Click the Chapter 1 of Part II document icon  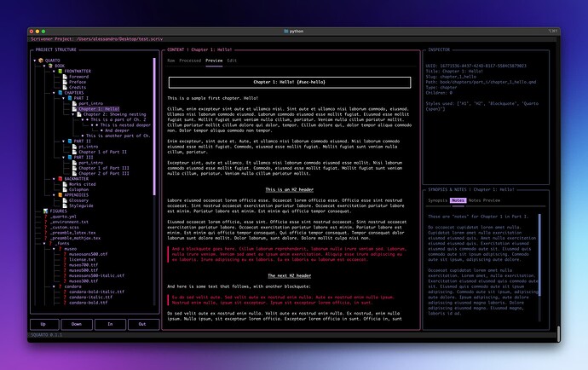click(75, 152)
